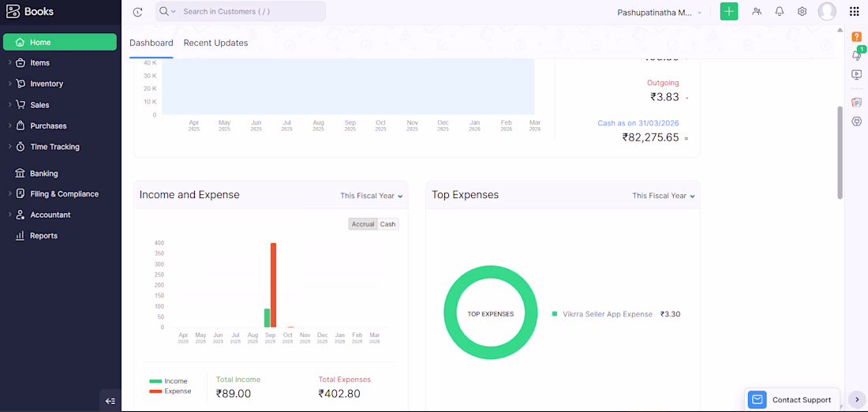The image size is (868, 412).
Task: Switch chart to Accrual basis
Action: click(363, 224)
